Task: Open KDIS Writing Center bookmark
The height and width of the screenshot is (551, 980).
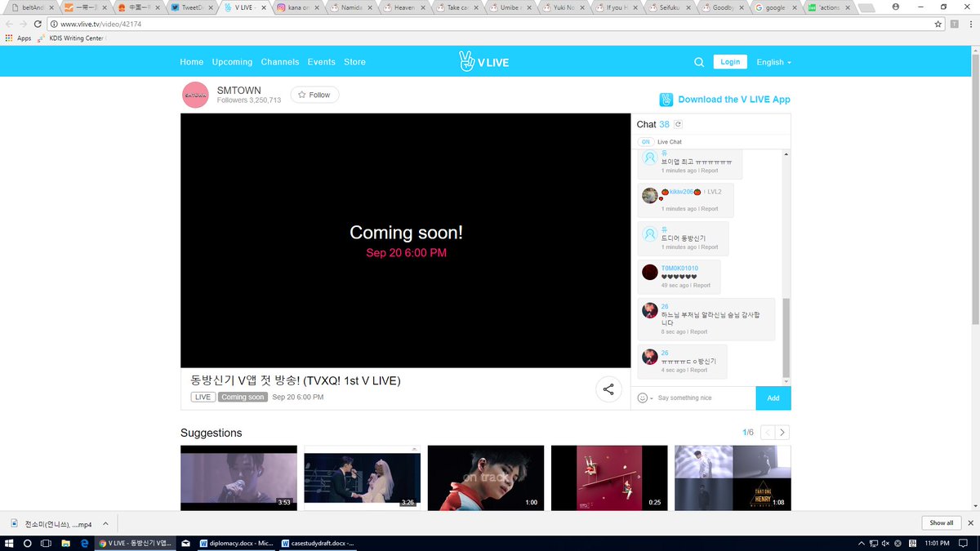Action: 73,38
